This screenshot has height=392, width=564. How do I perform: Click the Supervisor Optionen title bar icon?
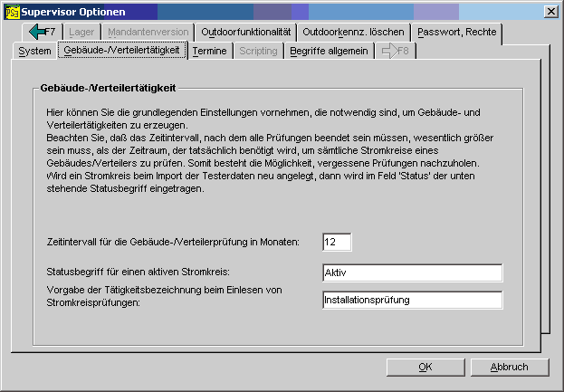tap(12, 12)
